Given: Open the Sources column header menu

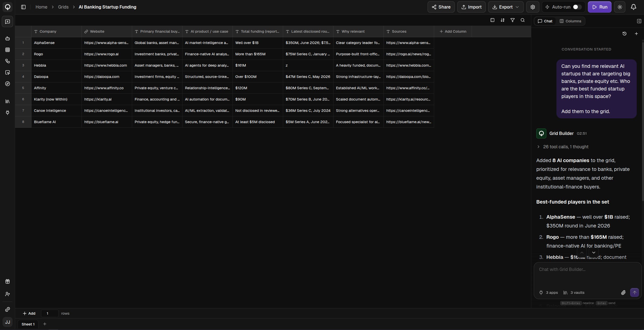Looking at the screenshot, I should (x=409, y=31).
